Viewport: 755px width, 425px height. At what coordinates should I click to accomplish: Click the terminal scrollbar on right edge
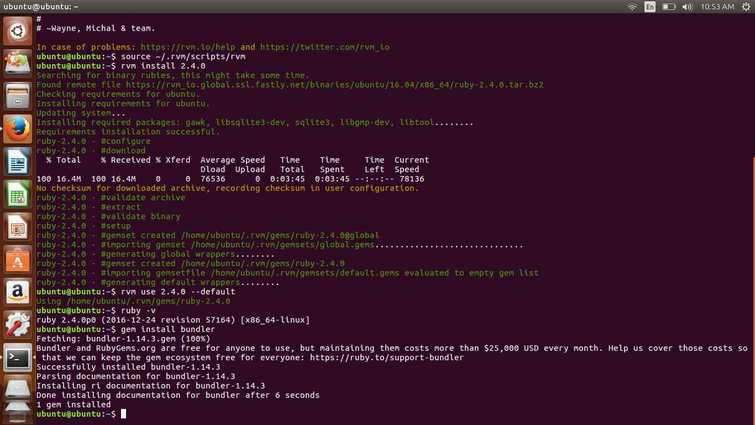(x=753, y=289)
